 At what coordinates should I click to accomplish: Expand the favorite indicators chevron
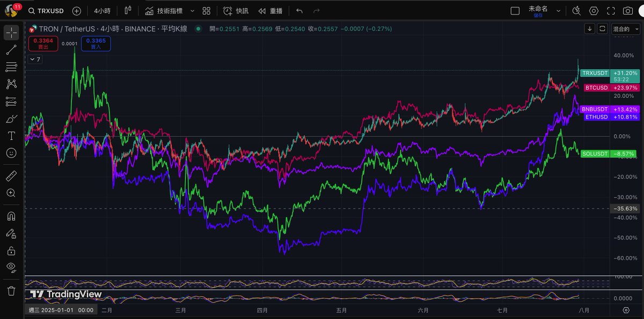tap(192, 11)
